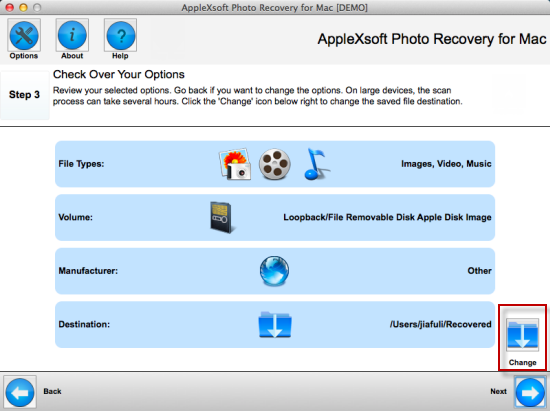Click the 'Back' text label

[x=52, y=391]
